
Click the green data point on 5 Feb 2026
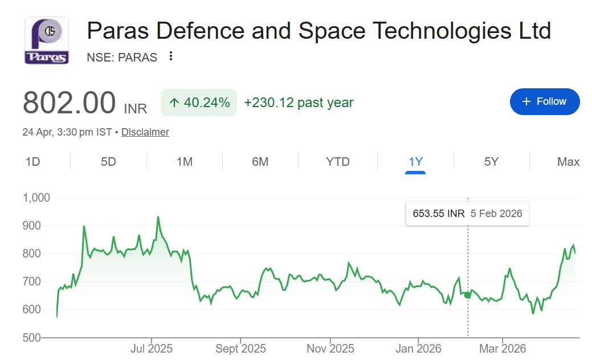[468, 295]
